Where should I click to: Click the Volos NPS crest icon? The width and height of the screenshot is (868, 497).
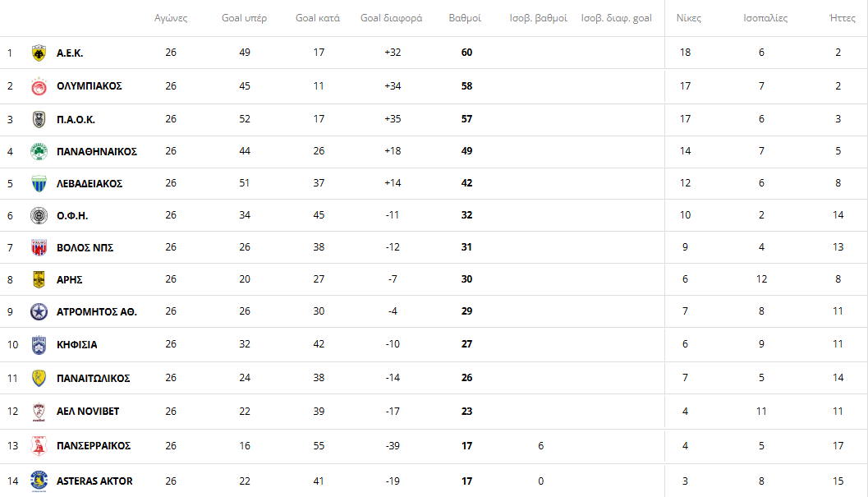click(39, 247)
